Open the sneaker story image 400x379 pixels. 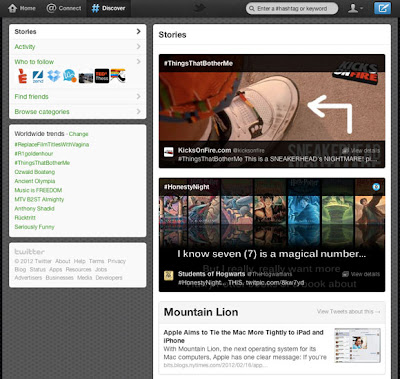(x=272, y=107)
